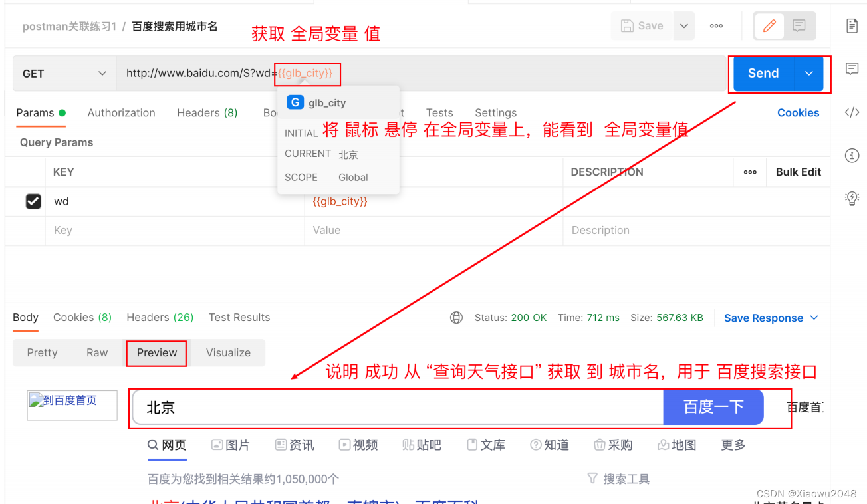Expand the Send button dropdown arrow

tap(809, 74)
